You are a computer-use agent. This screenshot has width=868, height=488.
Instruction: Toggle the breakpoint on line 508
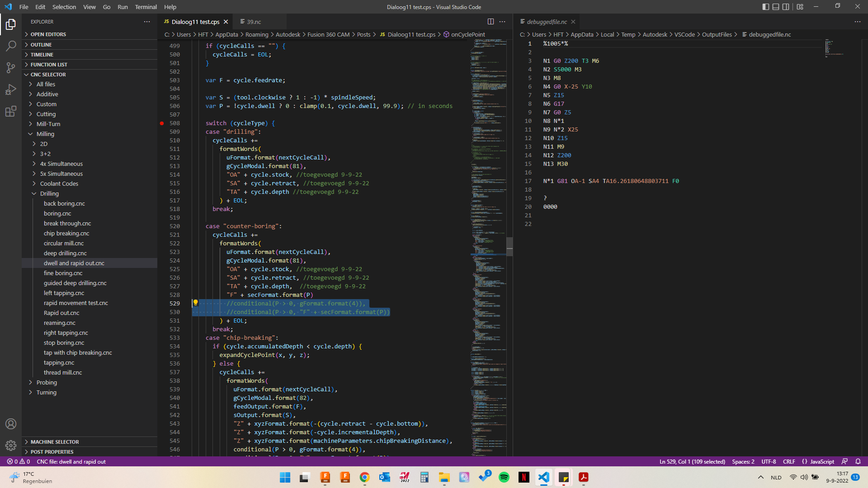(162, 123)
